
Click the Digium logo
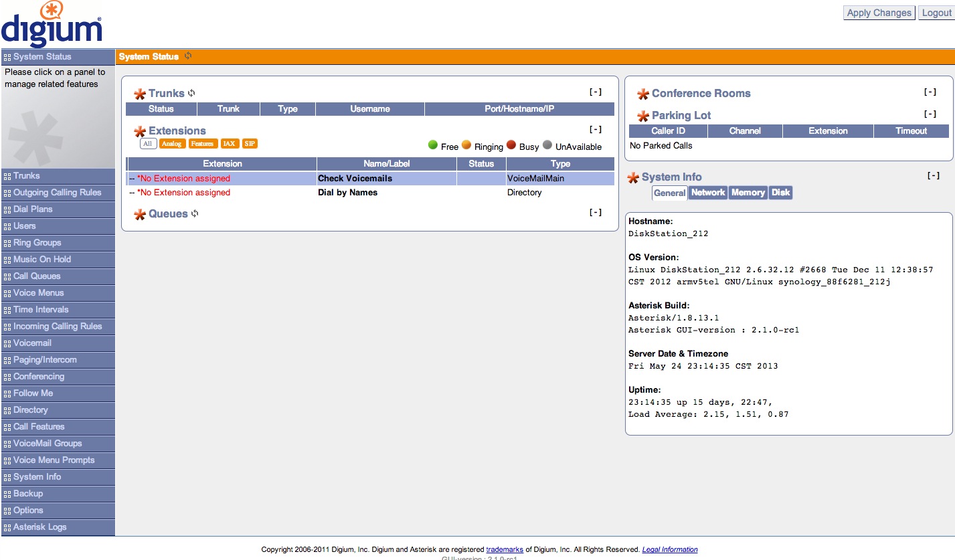coord(52,24)
